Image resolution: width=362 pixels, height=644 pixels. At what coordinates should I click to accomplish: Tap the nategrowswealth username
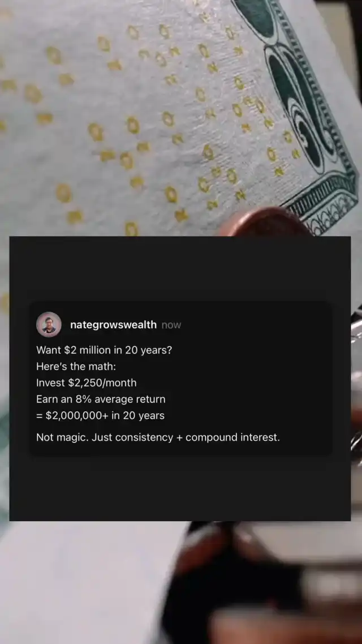(113, 325)
